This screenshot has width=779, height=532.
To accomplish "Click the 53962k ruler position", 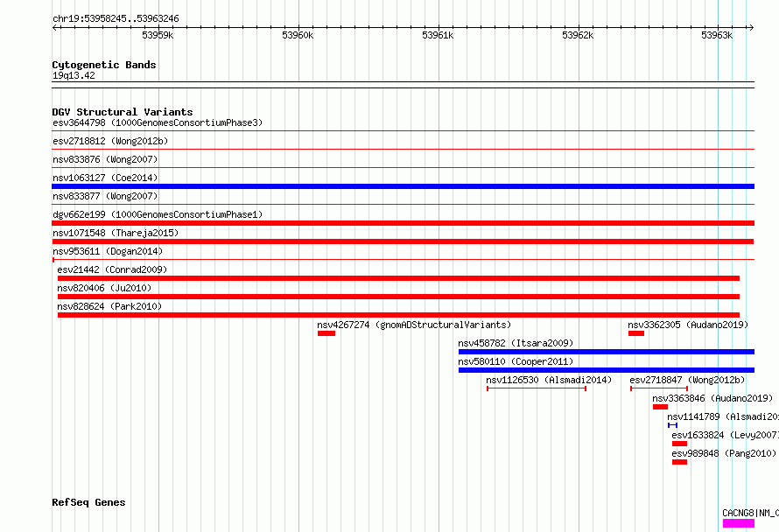I will point(578,35).
